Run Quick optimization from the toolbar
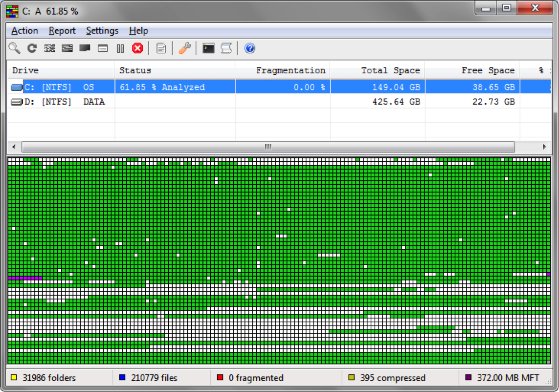 point(67,48)
